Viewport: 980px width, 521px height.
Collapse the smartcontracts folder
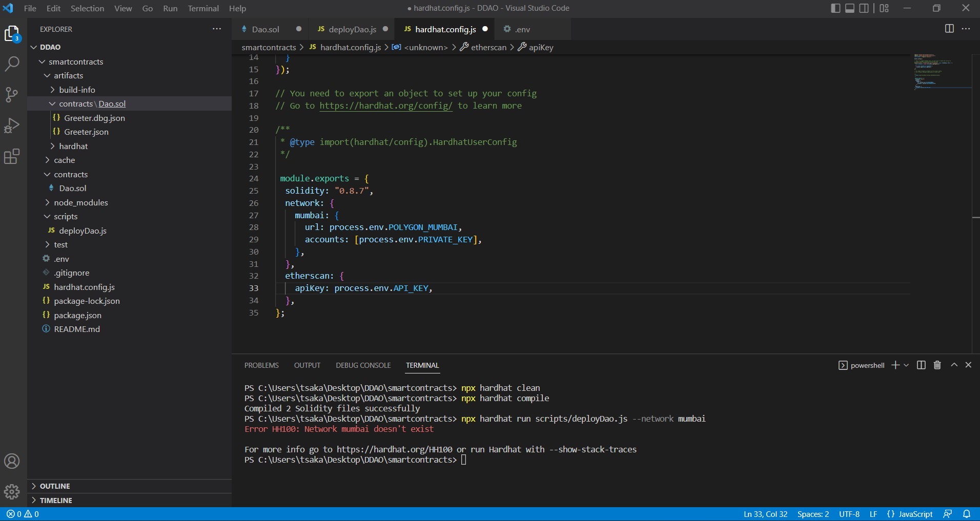click(129, 61)
